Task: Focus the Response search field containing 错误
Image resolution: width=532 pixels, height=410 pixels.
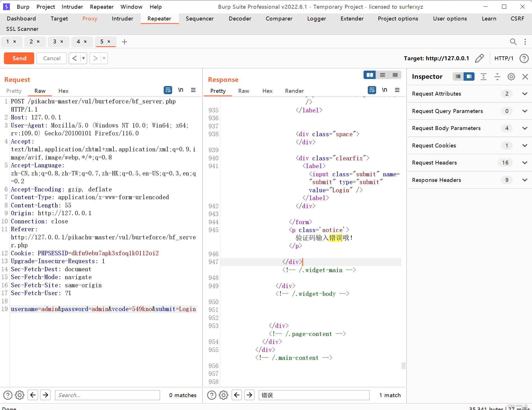Action: [314, 395]
